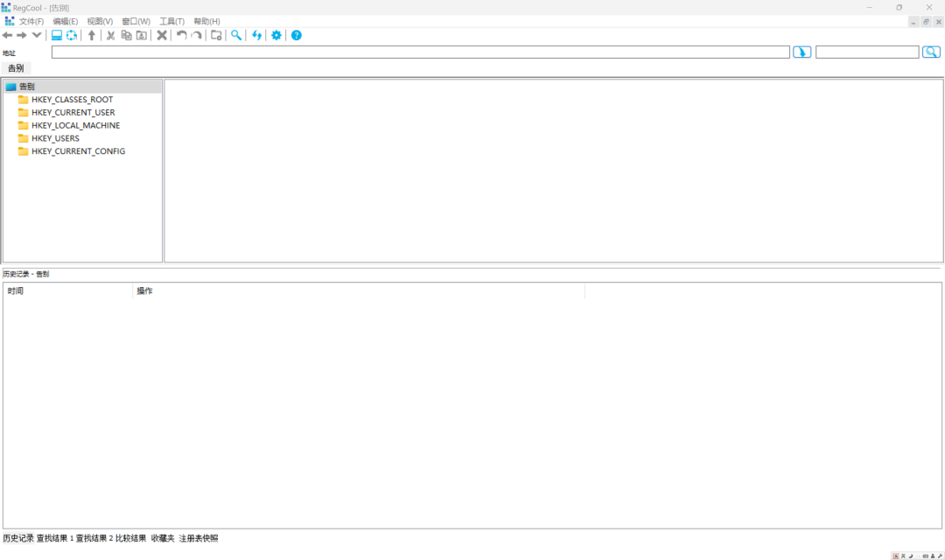Select HKEY_CURRENT_CONFIG in the tree
Screen dimensions: 945x560
79,151
